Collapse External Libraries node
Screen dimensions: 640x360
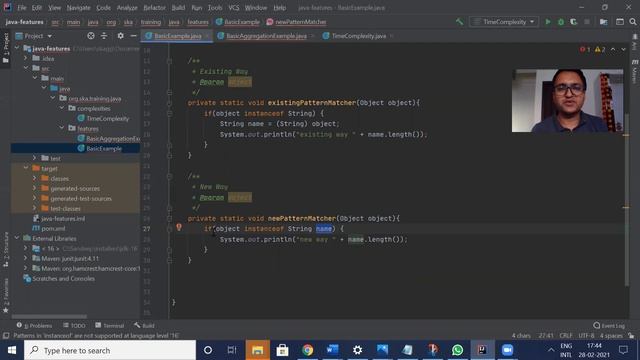click(x=17, y=238)
